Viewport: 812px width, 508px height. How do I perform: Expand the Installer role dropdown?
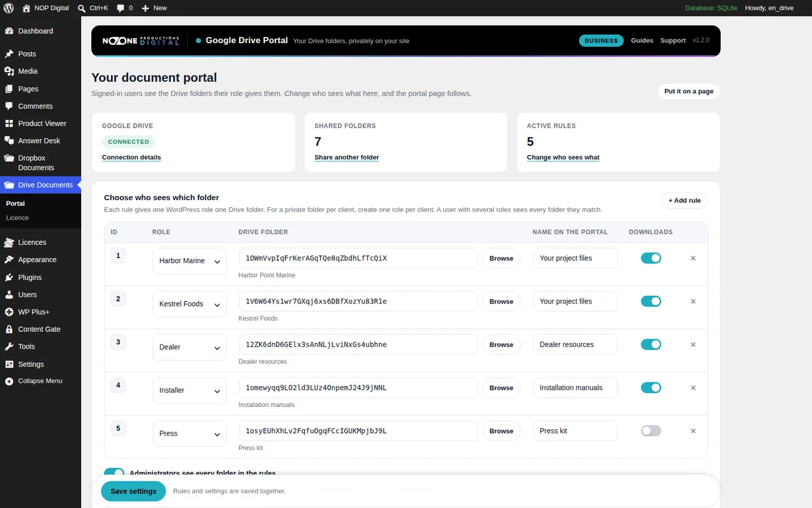pyautogui.click(x=190, y=391)
